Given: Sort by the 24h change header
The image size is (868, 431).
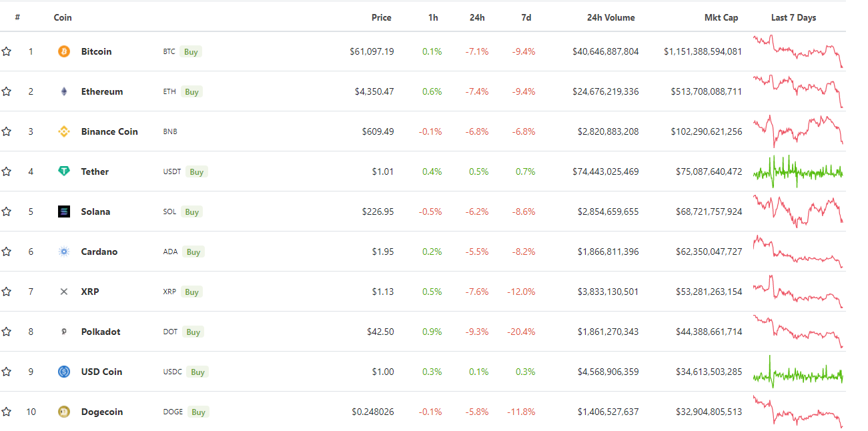Looking at the screenshot, I should [477, 17].
